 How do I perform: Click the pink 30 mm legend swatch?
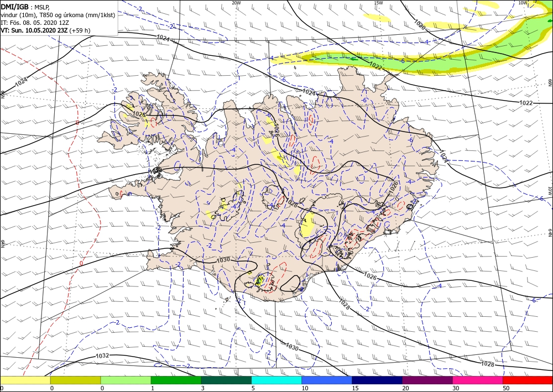[x=478, y=380]
